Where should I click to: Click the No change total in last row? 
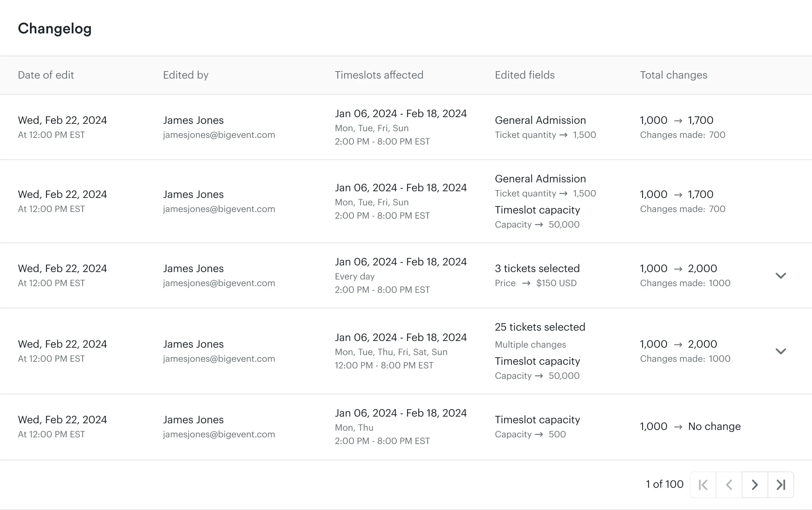coord(714,427)
